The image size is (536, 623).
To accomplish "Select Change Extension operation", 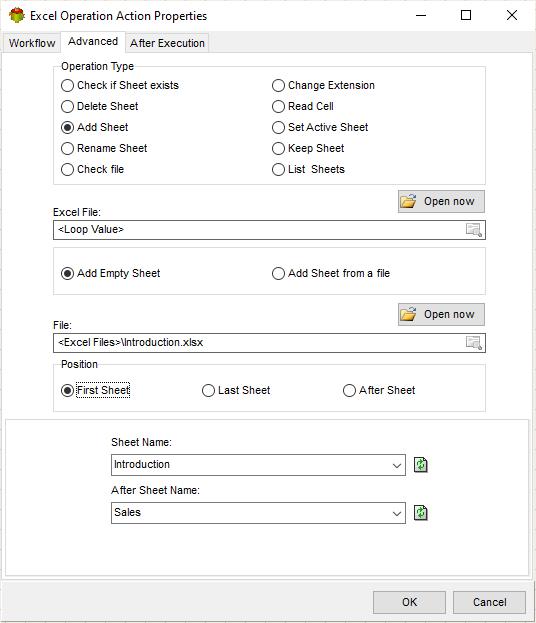I will [323, 85].
